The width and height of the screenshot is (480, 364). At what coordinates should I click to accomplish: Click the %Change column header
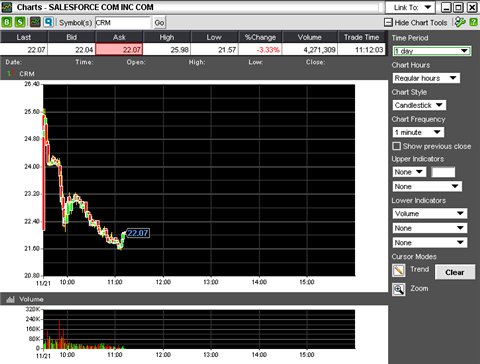[260, 37]
